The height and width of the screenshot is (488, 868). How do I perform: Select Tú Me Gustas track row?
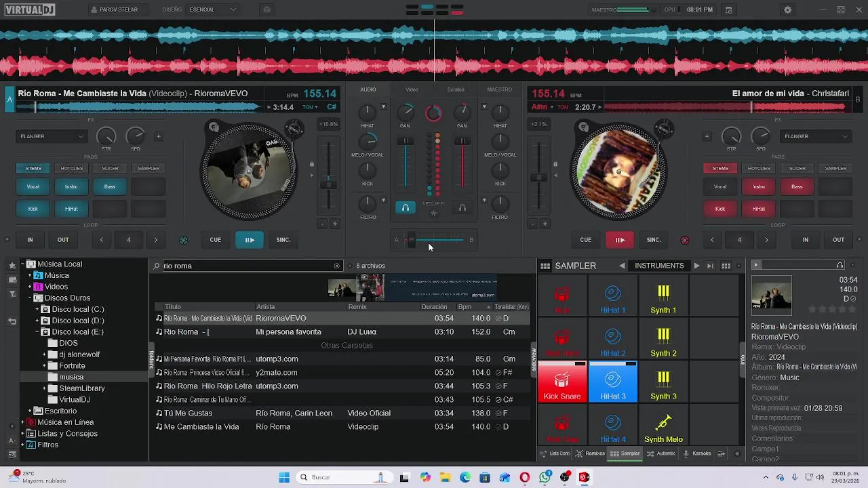(342, 413)
